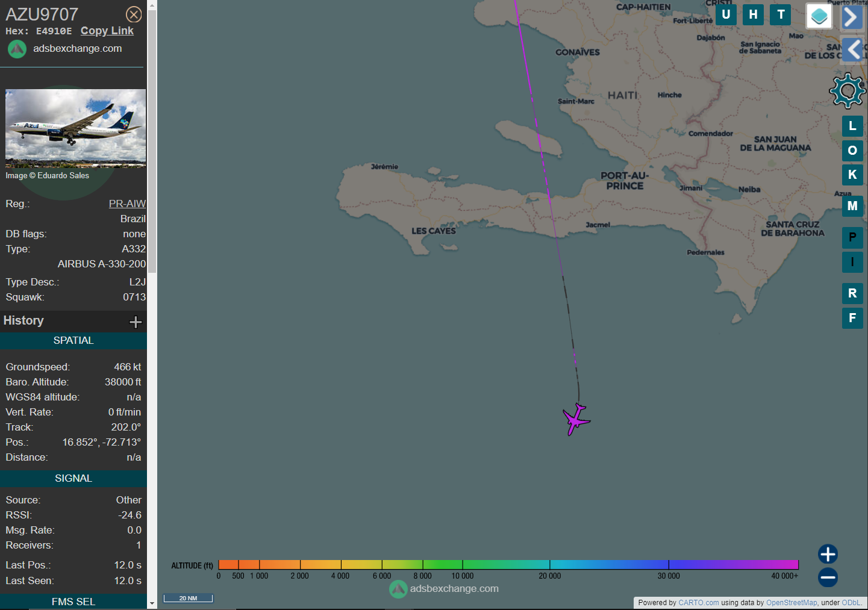Click the Copy Link hyperlink
Image resolution: width=868 pixels, height=610 pixels.
pyautogui.click(x=107, y=31)
